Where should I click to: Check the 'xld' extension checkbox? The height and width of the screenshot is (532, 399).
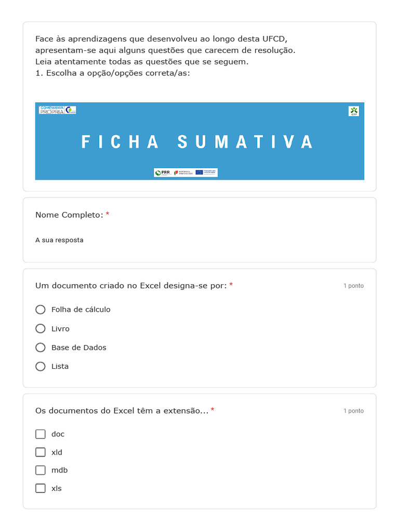41,452
